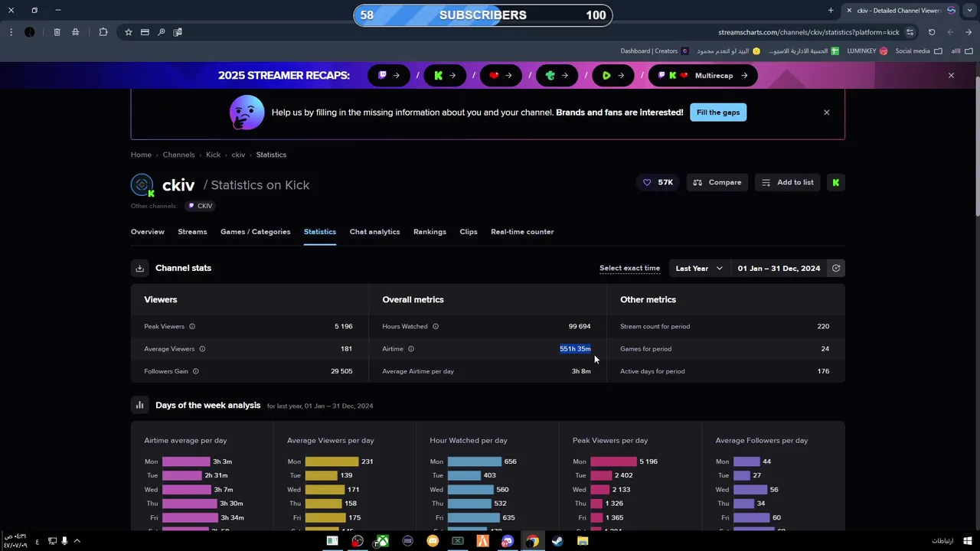Click the 99 694 hours watched value
Screen dimensions: 980x551
coord(580,327)
